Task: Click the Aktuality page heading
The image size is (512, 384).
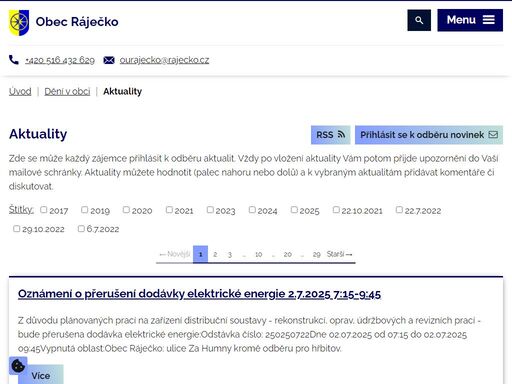Action: (38, 134)
